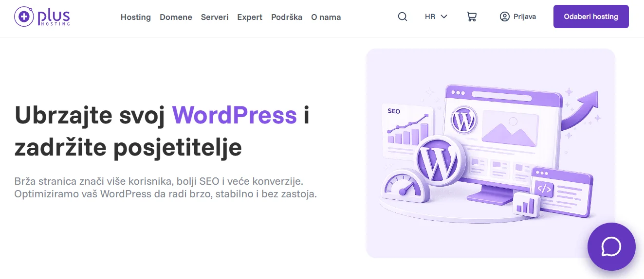This screenshot has width=644, height=279.
Task: Open the O nama menu
Action: [326, 17]
